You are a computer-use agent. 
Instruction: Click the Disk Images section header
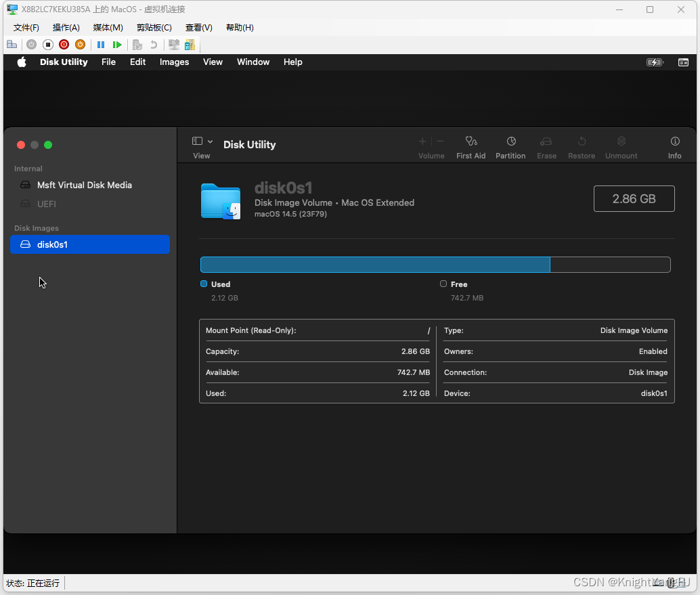pos(37,228)
